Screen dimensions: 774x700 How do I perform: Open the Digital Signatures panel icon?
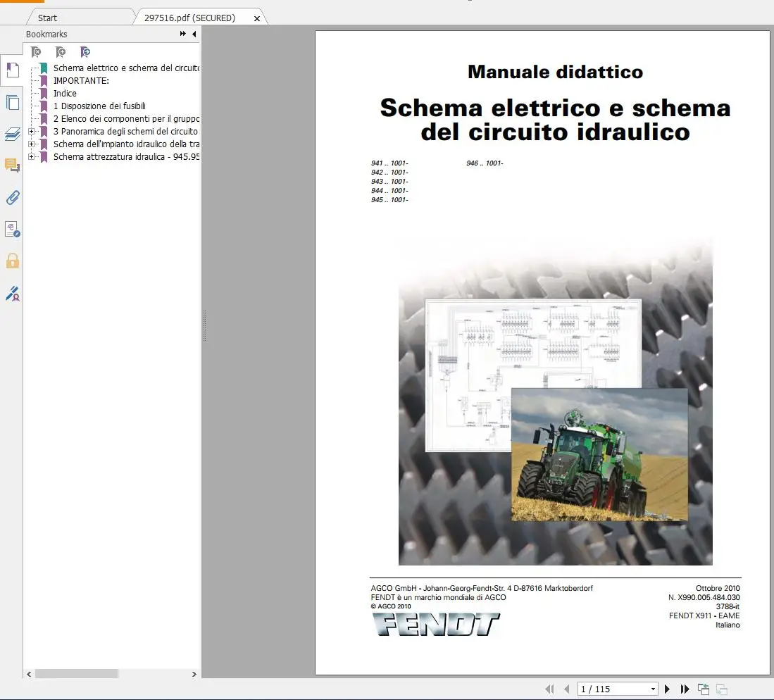coord(13,229)
